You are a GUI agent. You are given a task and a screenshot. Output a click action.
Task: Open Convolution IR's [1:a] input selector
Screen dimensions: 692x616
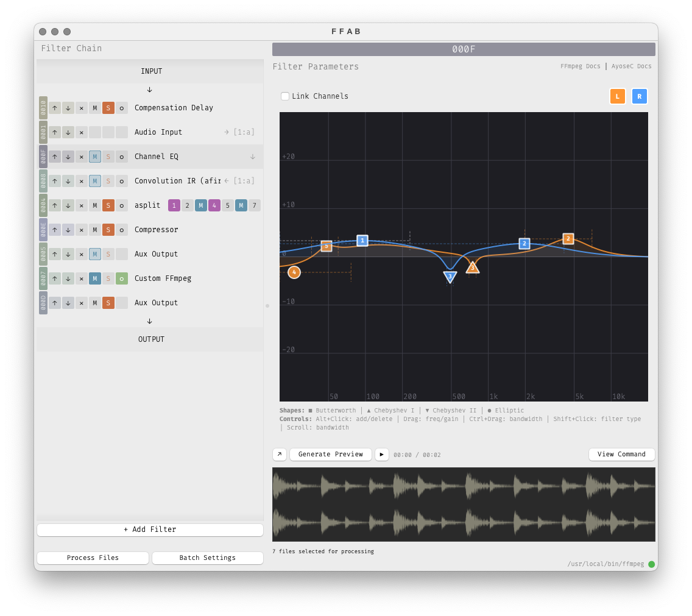(243, 181)
